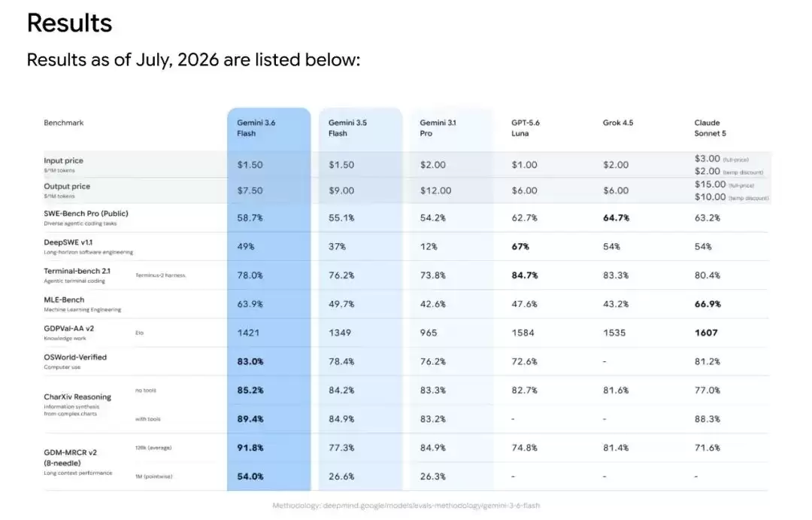Select Claude Sonnet 5's bold 1607 Elo value

[x=706, y=333]
